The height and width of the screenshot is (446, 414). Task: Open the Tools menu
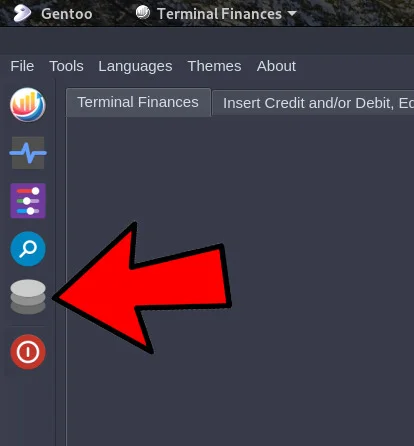[66, 66]
